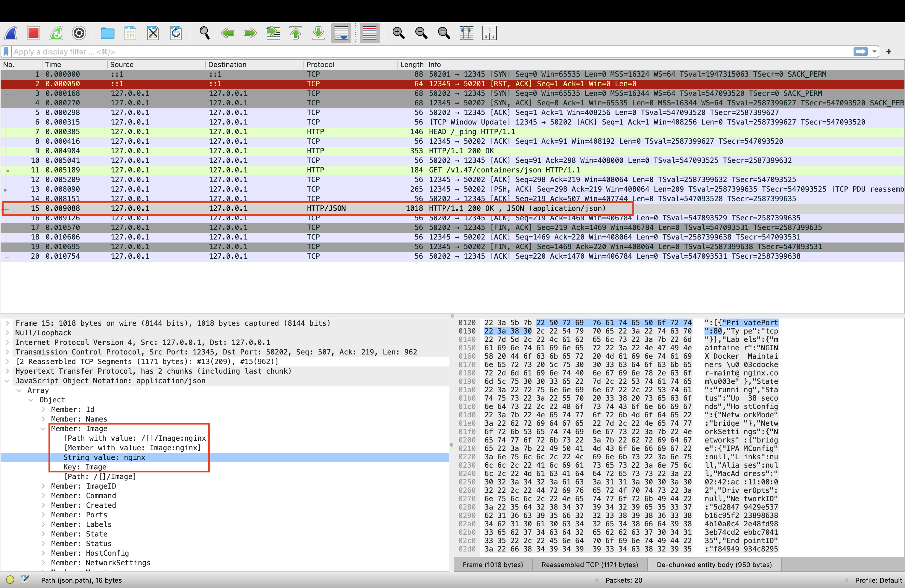Image resolution: width=905 pixels, height=588 pixels.
Task: Collapse the Member: Image tree node
Action: pyautogui.click(x=43, y=429)
